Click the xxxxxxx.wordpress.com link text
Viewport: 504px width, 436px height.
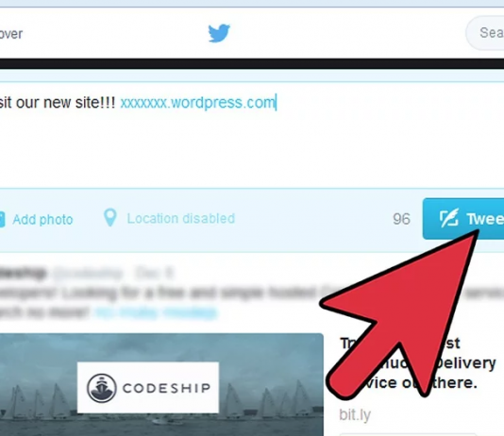point(197,103)
